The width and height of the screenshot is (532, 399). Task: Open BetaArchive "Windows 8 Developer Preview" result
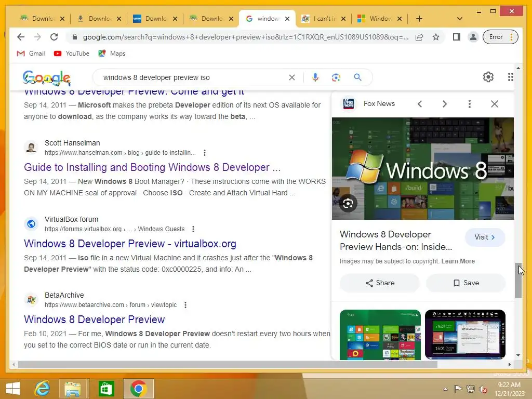click(x=95, y=320)
